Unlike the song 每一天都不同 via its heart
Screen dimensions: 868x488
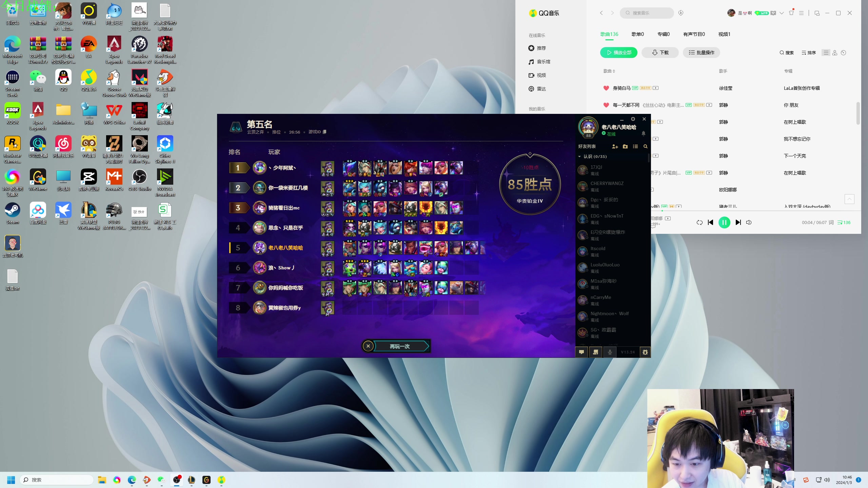coord(606,105)
